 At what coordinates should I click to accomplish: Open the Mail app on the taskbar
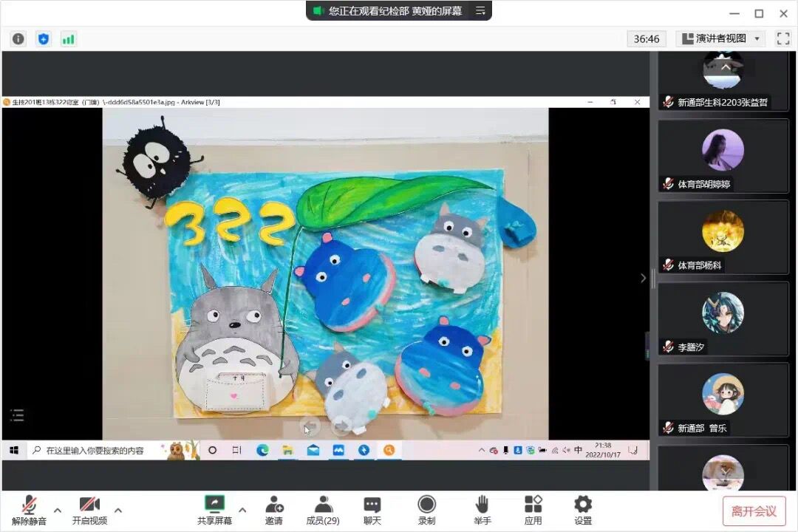(x=313, y=451)
